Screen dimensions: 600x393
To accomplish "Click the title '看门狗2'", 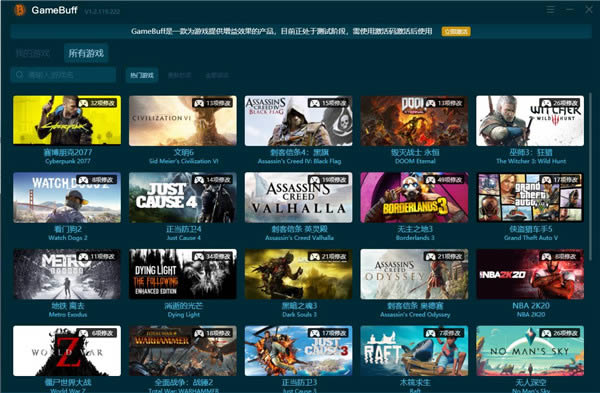I will coord(68,229).
